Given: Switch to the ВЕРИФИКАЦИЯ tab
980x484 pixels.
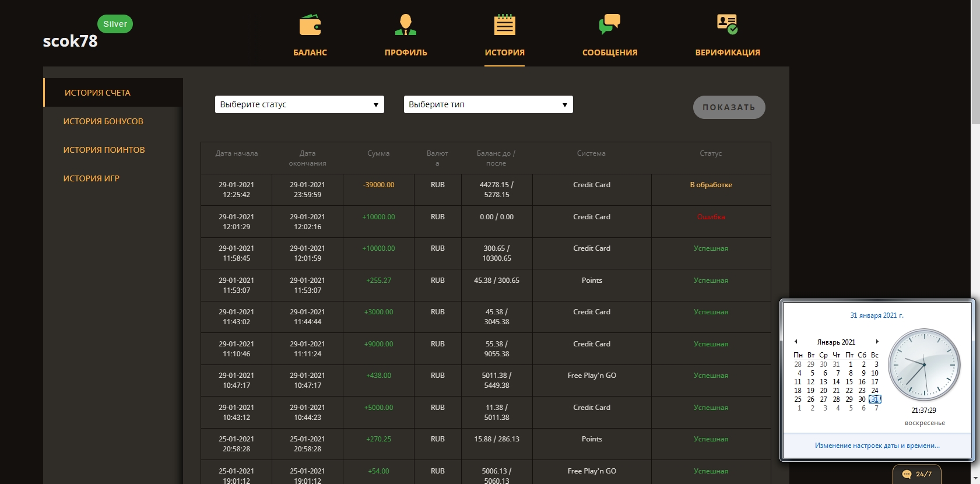Looking at the screenshot, I should click(x=728, y=52).
